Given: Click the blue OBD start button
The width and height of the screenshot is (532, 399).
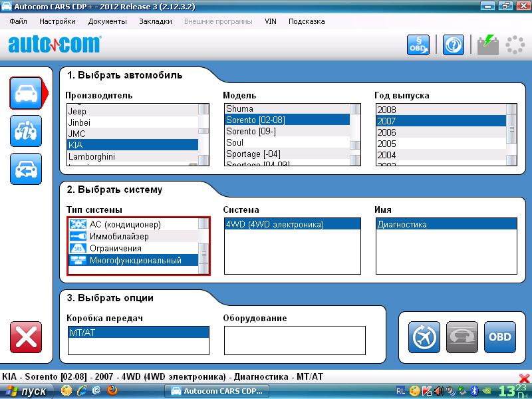Looking at the screenshot, I should click(499, 337).
